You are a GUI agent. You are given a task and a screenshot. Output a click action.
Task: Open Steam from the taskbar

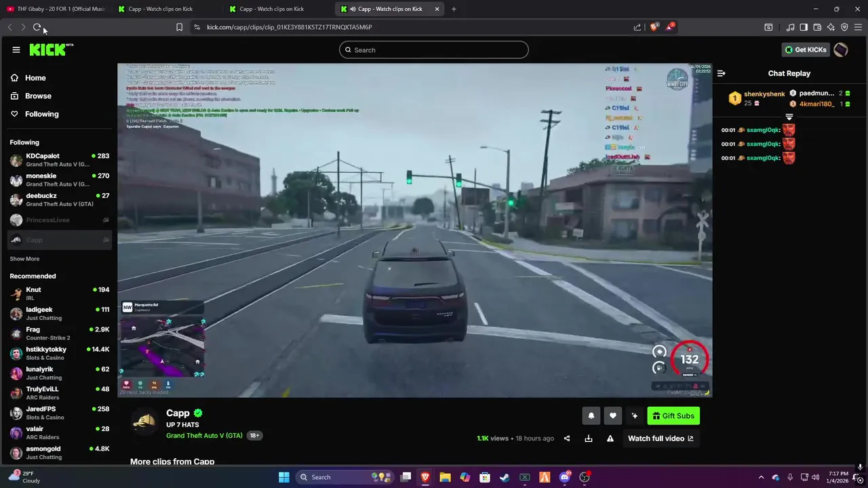(505, 477)
